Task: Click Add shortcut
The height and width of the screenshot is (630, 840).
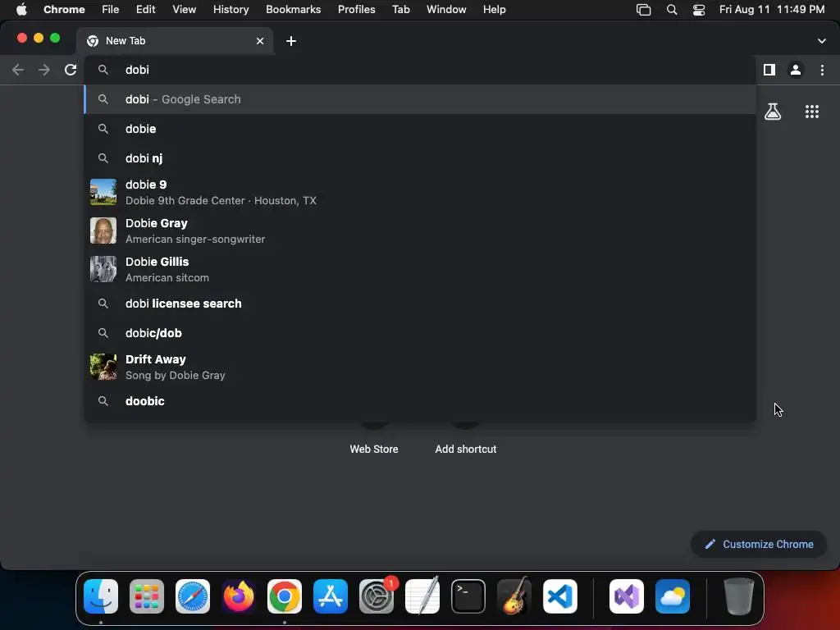Action: pyautogui.click(x=466, y=449)
